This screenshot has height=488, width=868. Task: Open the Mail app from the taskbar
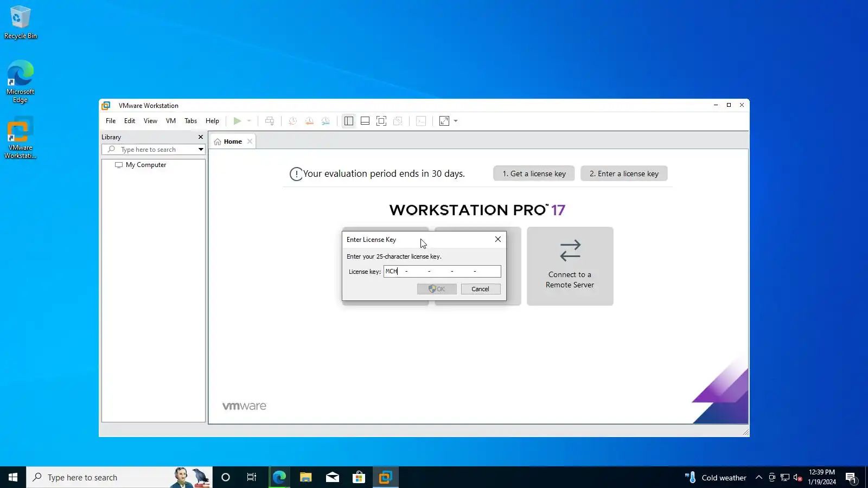point(332,477)
